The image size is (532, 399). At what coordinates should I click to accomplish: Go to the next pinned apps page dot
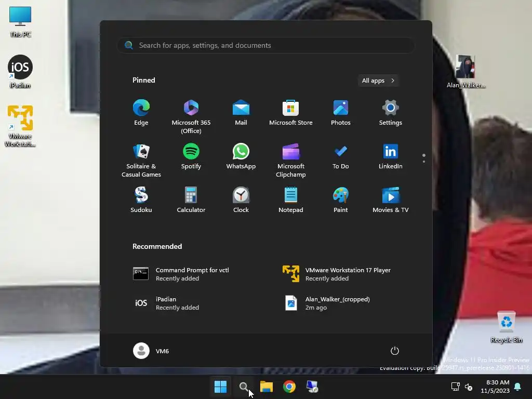tap(424, 162)
